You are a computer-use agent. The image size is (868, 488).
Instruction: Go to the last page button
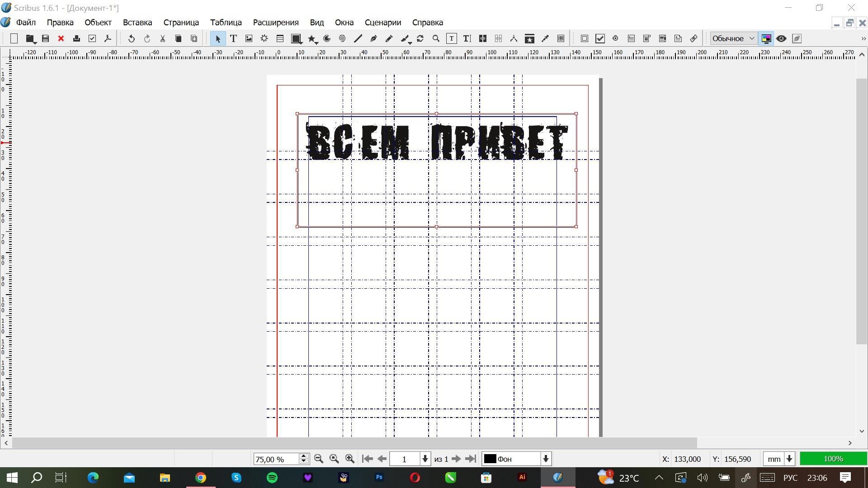[x=471, y=459]
